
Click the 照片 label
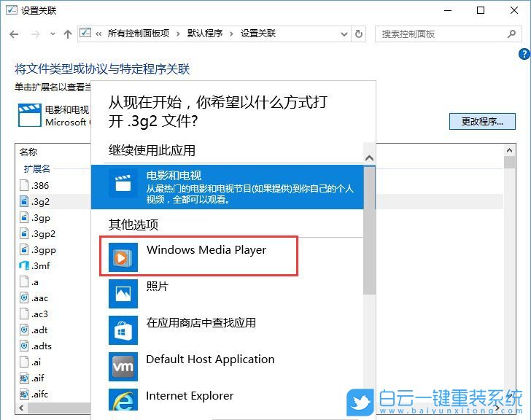[x=157, y=287]
